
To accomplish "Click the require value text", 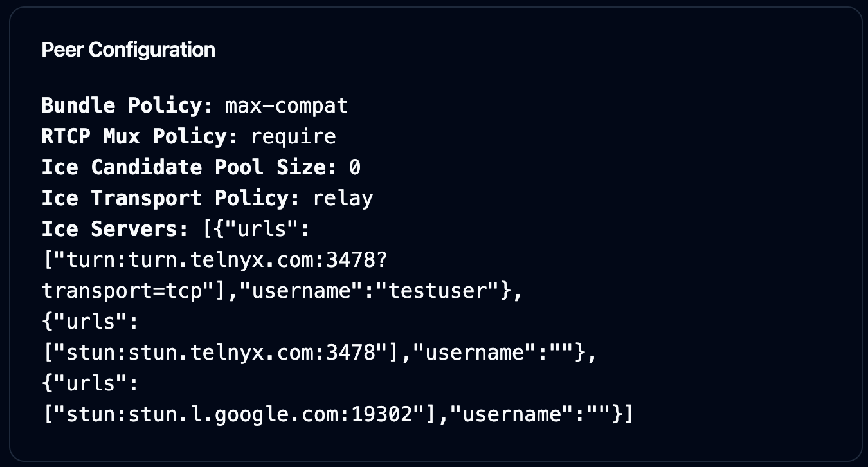I will [x=293, y=136].
